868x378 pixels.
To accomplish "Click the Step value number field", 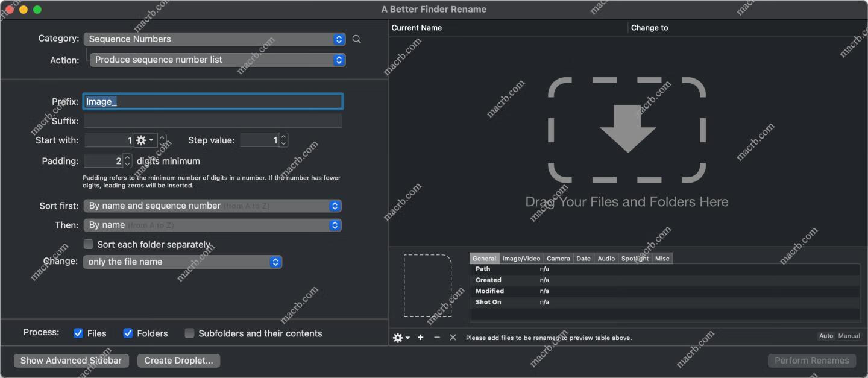I will 259,140.
